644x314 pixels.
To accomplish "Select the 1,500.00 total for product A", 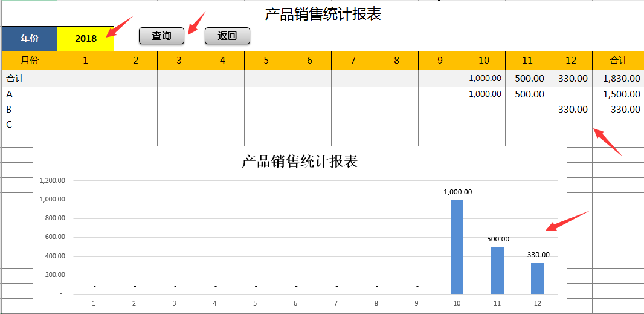I will click(618, 94).
